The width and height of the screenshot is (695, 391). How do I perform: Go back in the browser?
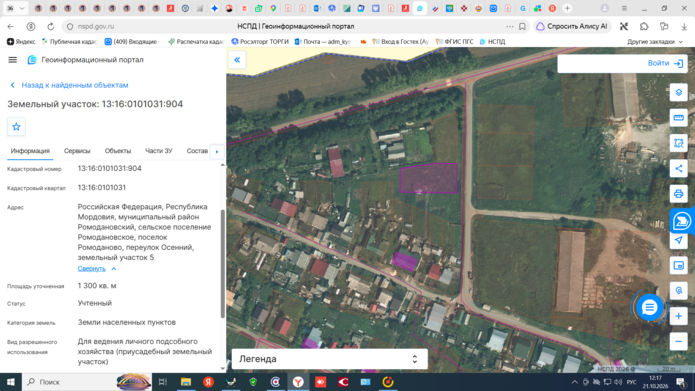pos(11,27)
